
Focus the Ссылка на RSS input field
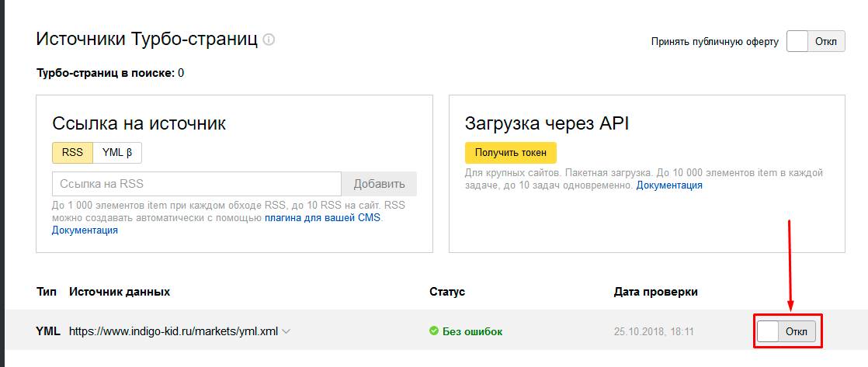click(x=196, y=184)
